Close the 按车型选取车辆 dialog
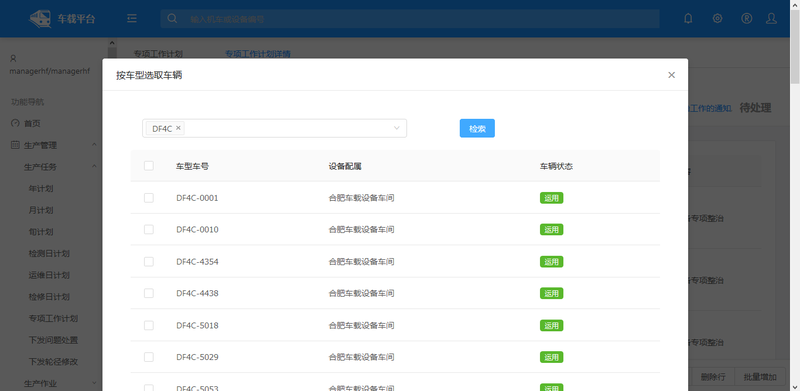 tap(671, 75)
